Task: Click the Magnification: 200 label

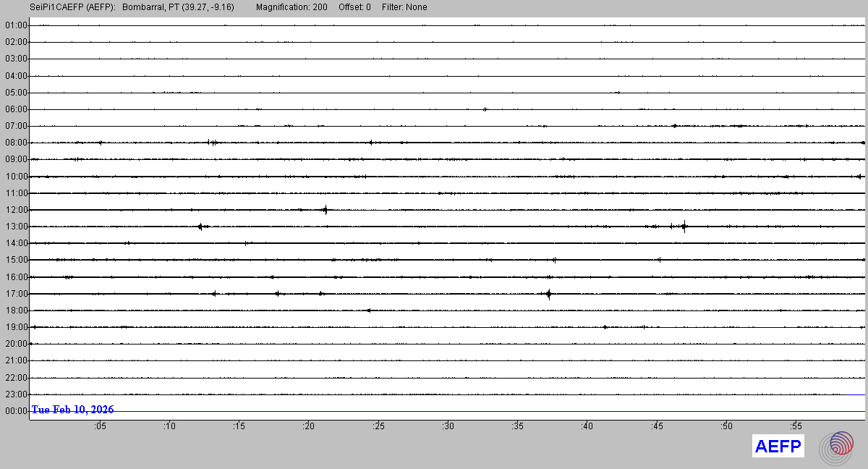Action: [292, 7]
